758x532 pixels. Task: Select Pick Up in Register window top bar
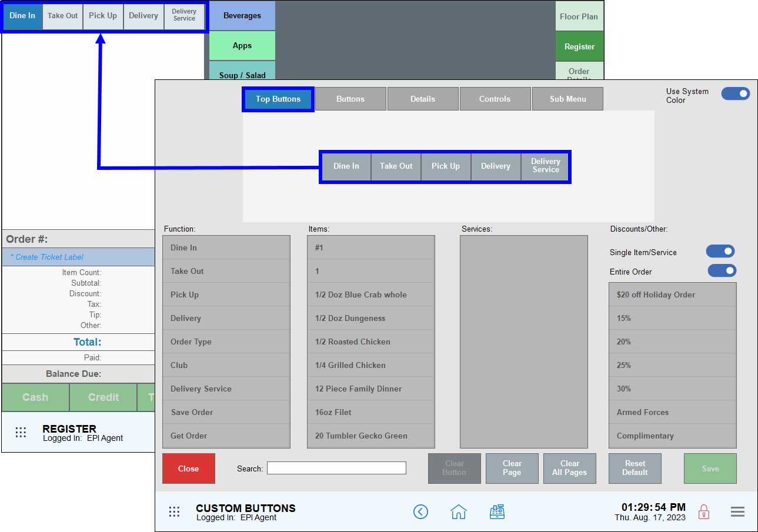(x=103, y=16)
